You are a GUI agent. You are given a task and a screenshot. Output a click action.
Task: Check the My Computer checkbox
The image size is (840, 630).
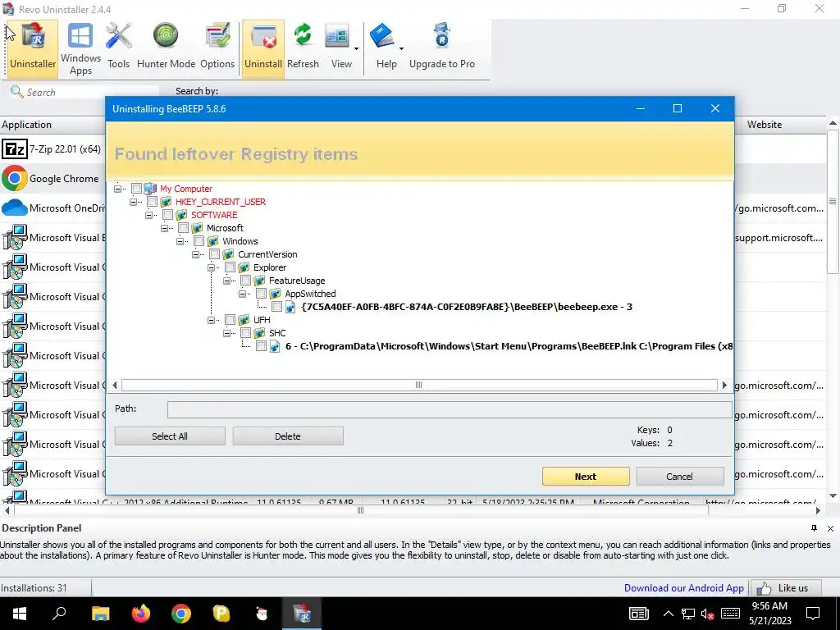click(136, 189)
